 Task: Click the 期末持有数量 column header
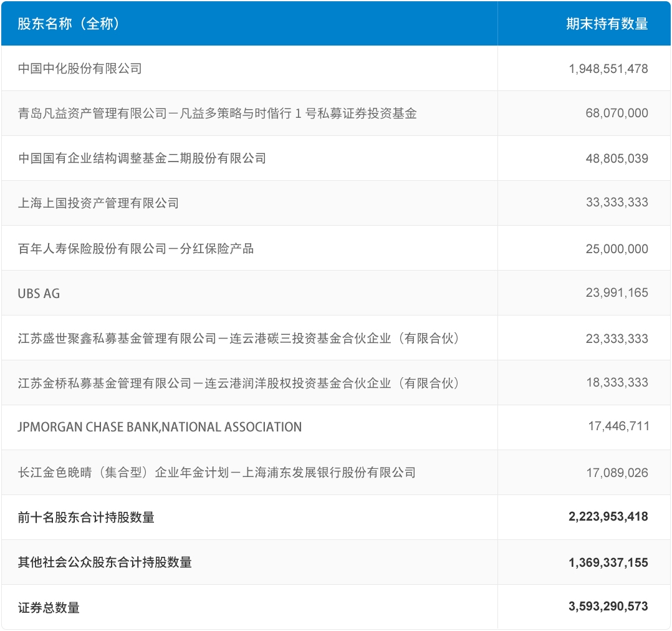(x=607, y=24)
